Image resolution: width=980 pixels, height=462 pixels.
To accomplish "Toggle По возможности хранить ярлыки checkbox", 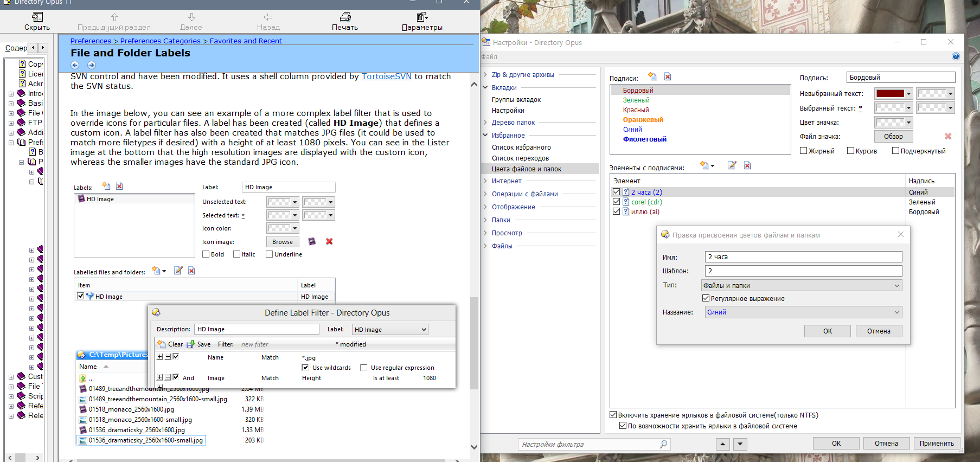I will pos(623,426).
